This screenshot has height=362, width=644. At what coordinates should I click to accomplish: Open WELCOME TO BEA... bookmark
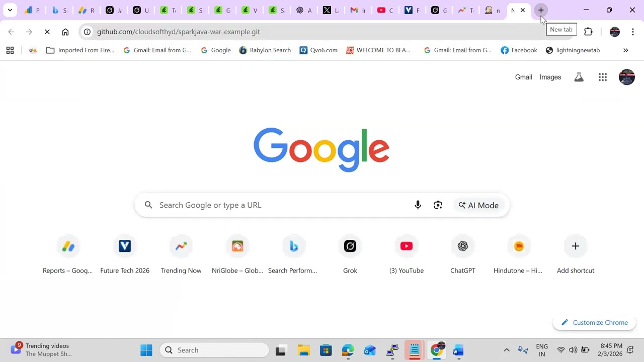[378, 50]
